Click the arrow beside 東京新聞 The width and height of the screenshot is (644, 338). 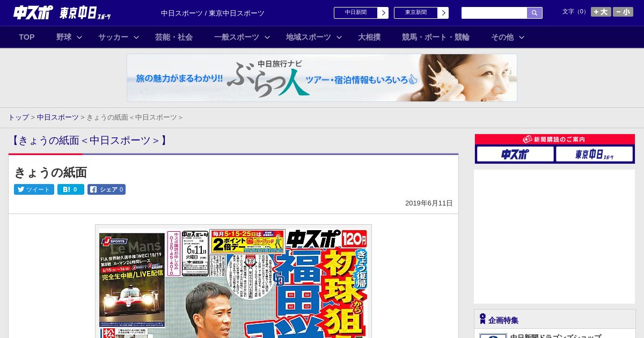[443, 13]
